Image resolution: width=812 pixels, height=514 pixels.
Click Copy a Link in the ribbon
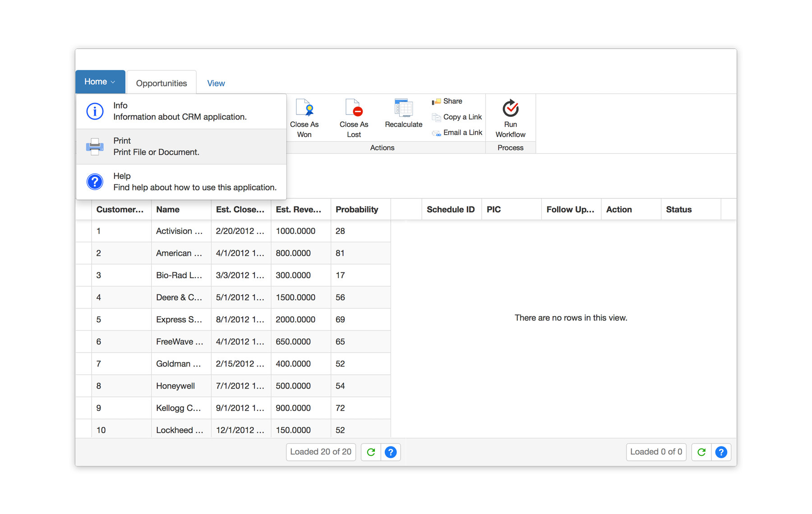point(457,117)
